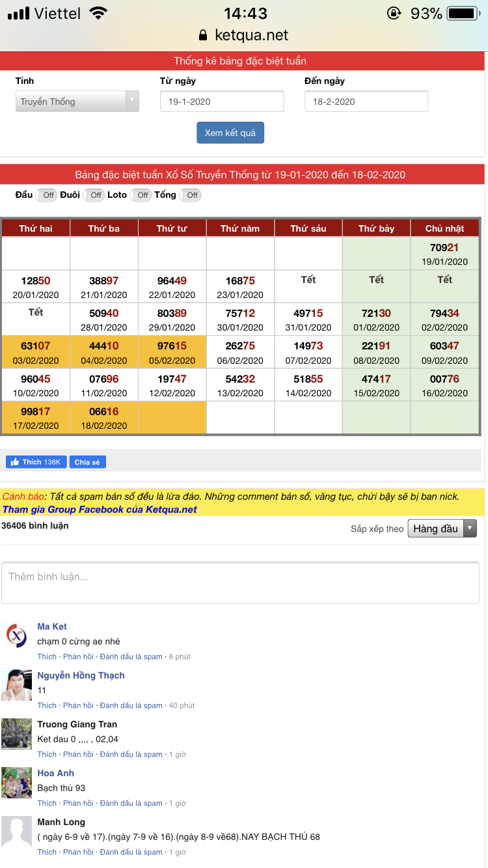Open the Hoa Anh name link
The width and height of the screenshot is (488, 868).
click(56, 773)
